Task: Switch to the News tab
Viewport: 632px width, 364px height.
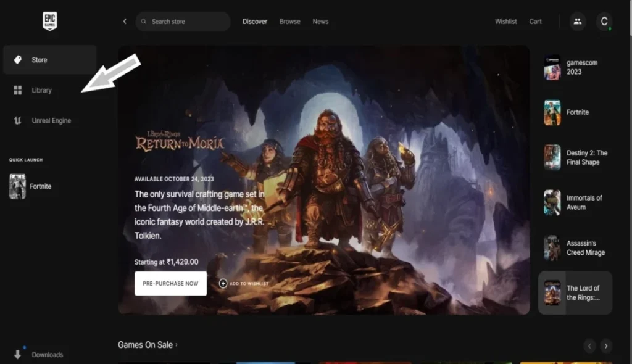Action: pos(320,22)
